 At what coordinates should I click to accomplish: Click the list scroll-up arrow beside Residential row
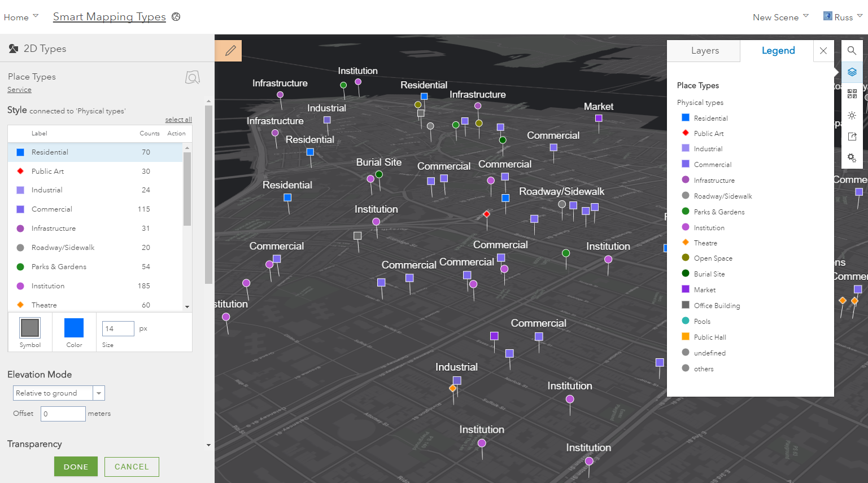click(x=187, y=148)
